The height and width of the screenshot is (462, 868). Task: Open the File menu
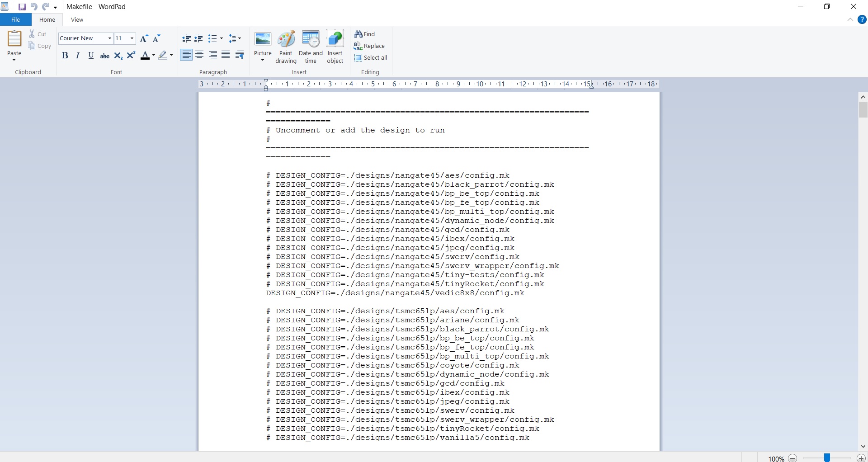click(x=15, y=19)
